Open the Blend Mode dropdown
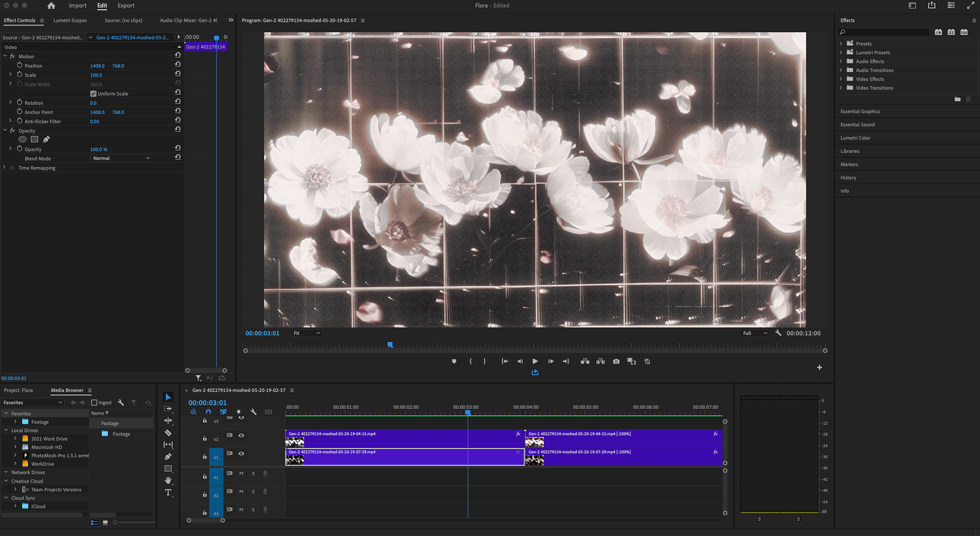 click(121, 158)
